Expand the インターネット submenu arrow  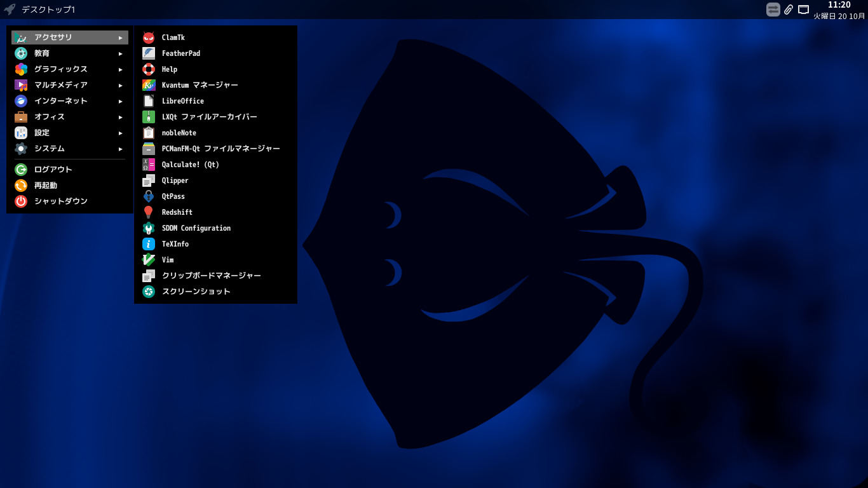(x=120, y=101)
